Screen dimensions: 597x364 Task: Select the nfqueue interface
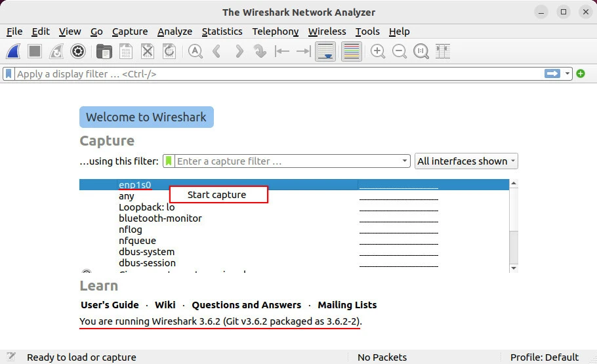pos(295,241)
